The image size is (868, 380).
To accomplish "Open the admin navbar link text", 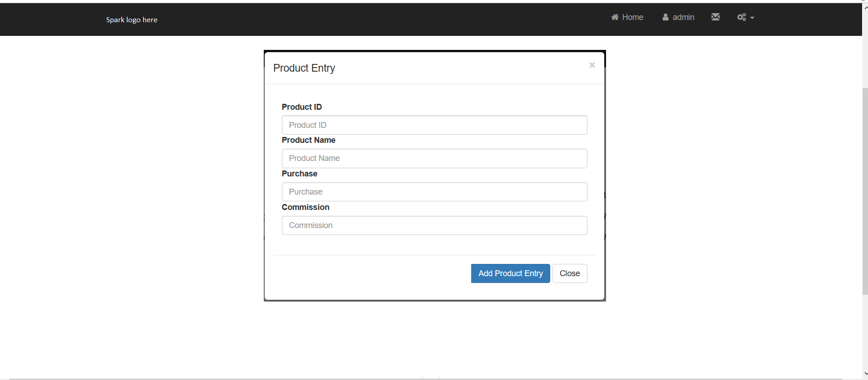I will pyautogui.click(x=683, y=17).
